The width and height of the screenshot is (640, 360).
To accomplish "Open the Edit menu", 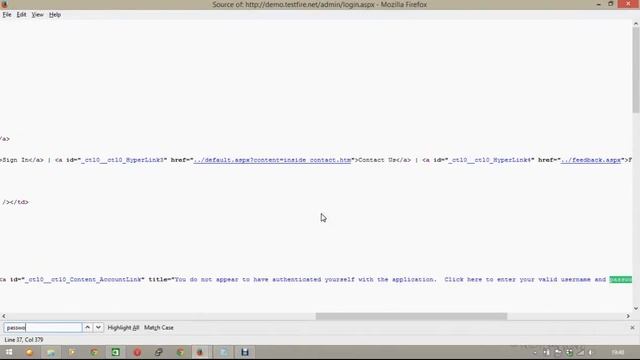I will [x=21, y=15].
